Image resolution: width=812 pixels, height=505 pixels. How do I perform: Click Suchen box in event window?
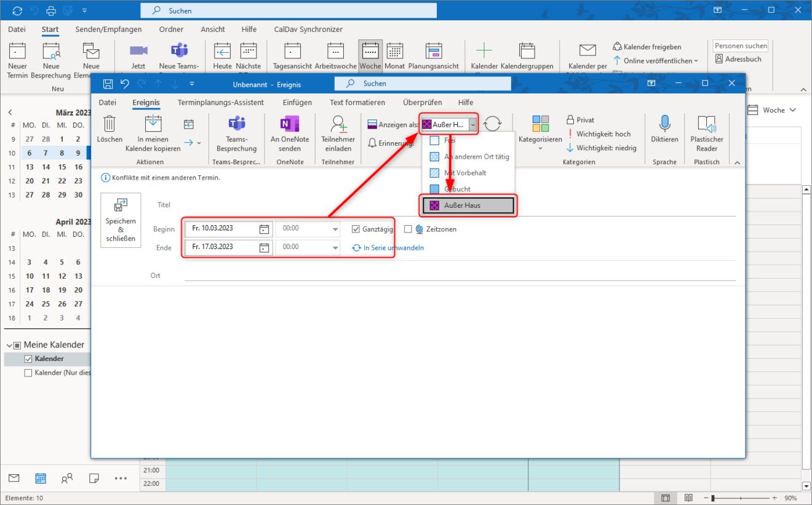click(x=423, y=83)
